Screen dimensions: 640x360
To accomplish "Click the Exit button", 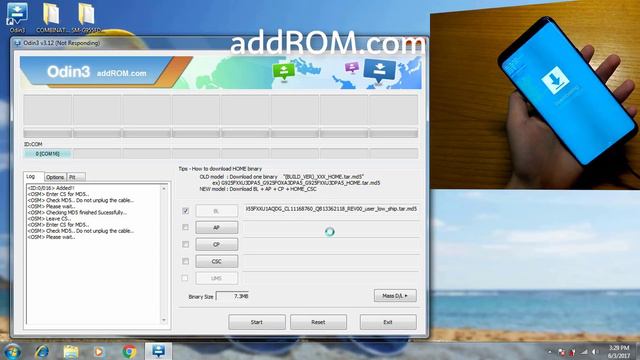I will coord(388,322).
